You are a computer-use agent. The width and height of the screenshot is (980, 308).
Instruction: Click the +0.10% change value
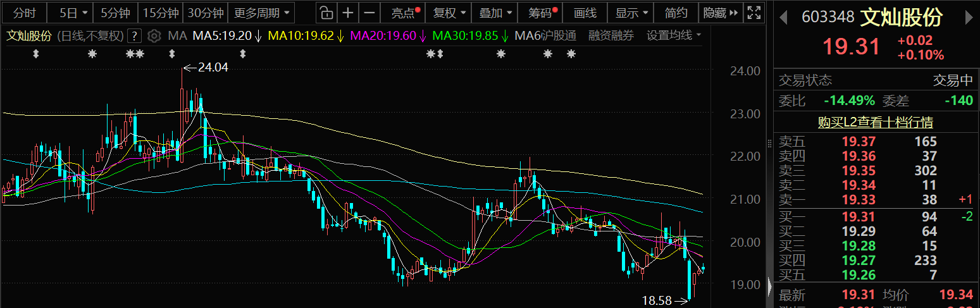[x=921, y=56]
